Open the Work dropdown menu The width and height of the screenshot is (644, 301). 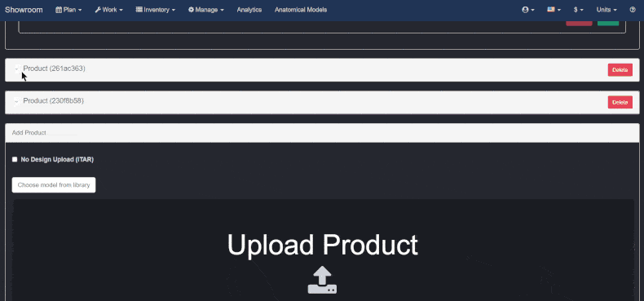point(109,10)
